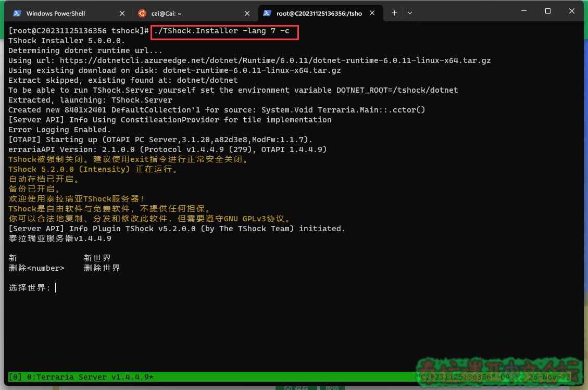588x390 pixels.
Task: Close the cai@Cai: ~ tab
Action: point(247,14)
